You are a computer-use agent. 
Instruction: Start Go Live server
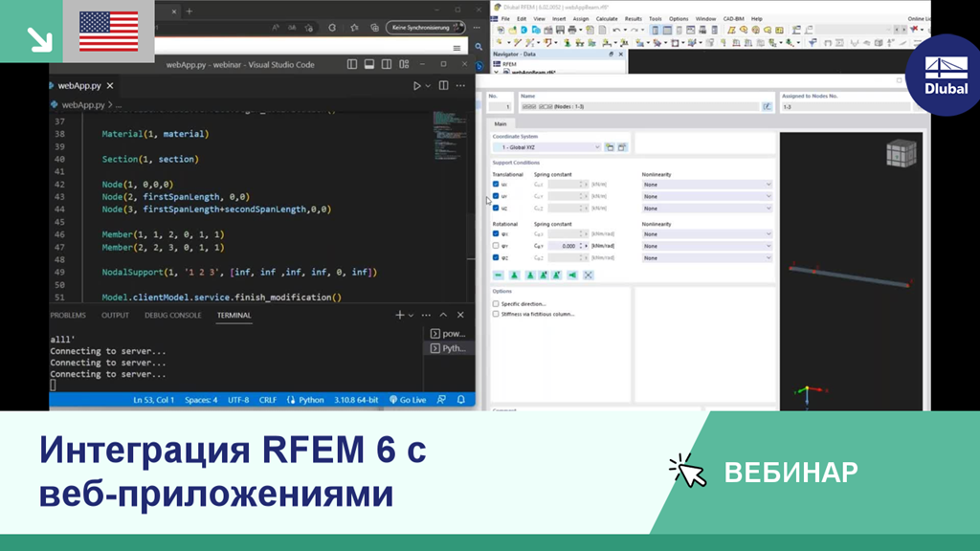tap(408, 400)
